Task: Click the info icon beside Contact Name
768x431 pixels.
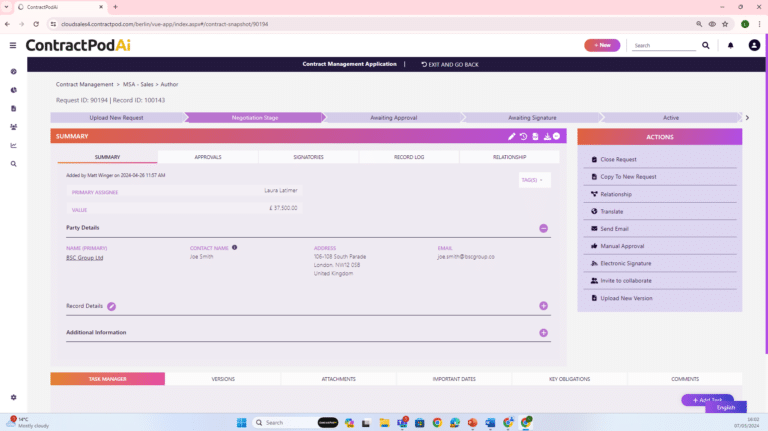Action: 235,247
